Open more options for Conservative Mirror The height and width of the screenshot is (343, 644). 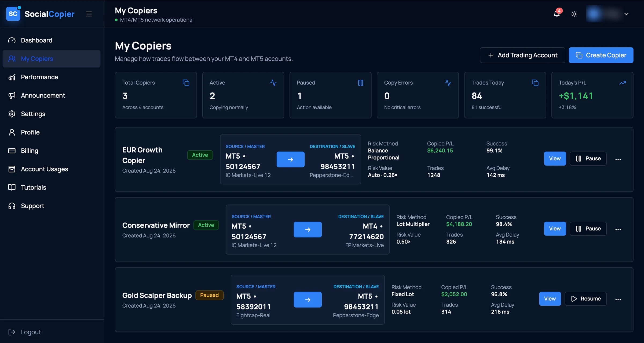[618, 229]
